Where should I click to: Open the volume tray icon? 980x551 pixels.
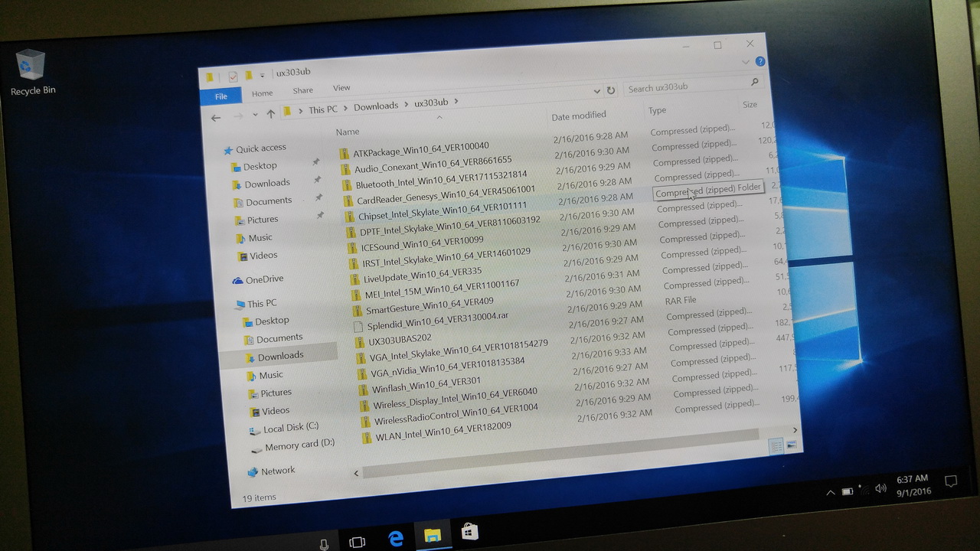pyautogui.click(x=880, y=488)
